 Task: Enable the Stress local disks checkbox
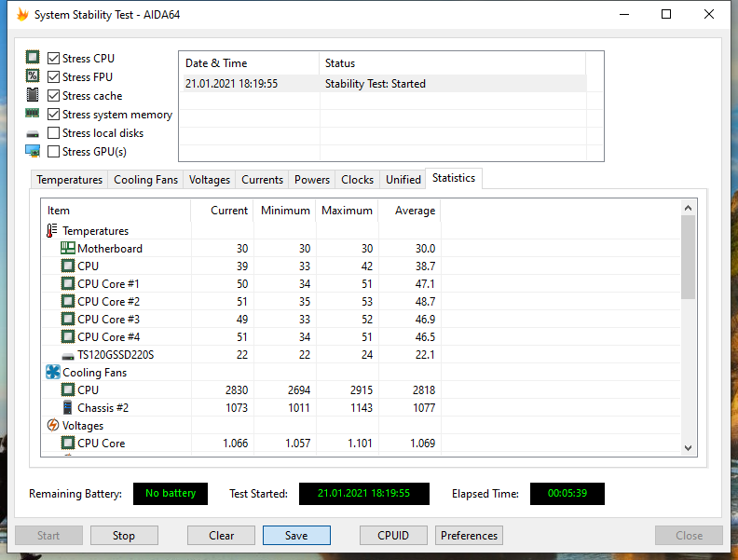[54, 133]
